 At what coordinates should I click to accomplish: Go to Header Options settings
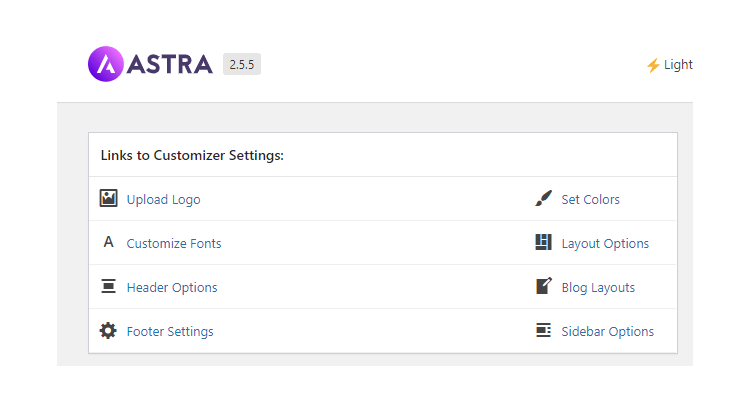[172, 288]
